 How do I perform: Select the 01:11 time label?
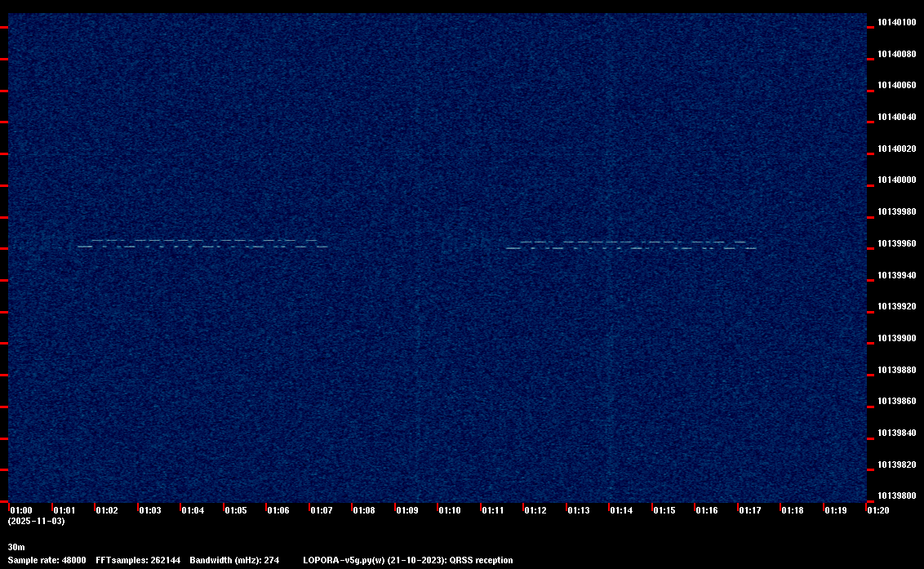tap(493, 510)
